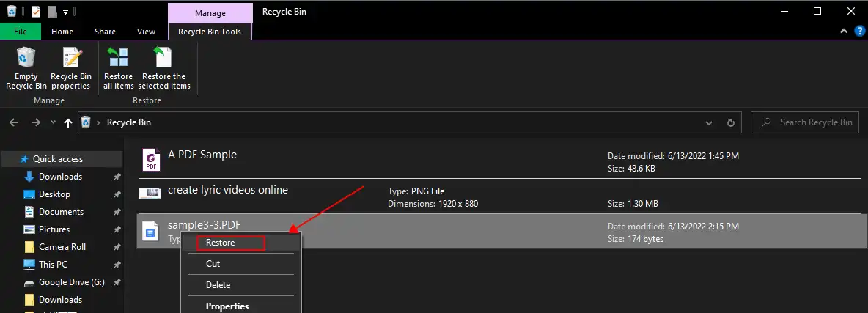868x313 pixels.
Task: Click the Up directory arrow
Action: coord(68,123)
